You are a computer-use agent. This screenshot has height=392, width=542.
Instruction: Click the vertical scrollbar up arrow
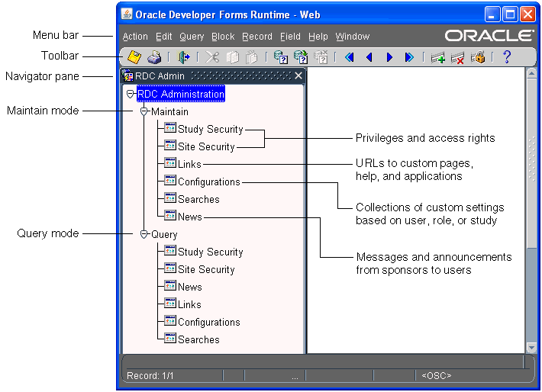[x=531, y=73]
